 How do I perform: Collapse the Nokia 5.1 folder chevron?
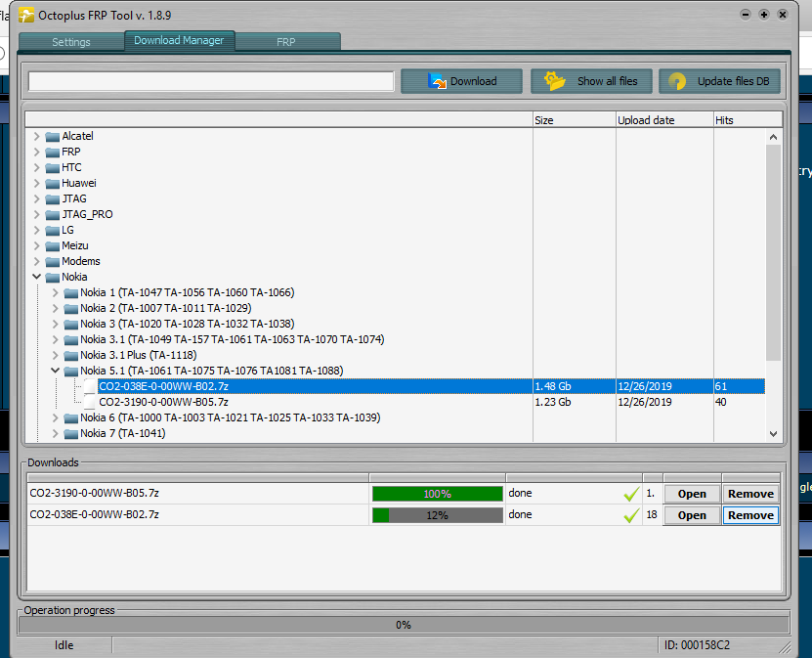coord(55,371)
